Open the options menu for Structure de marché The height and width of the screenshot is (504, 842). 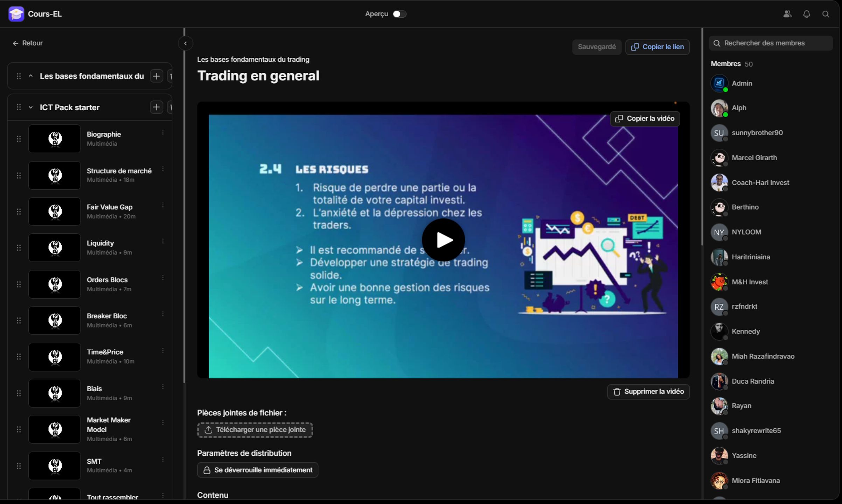[x=163, y=169]
